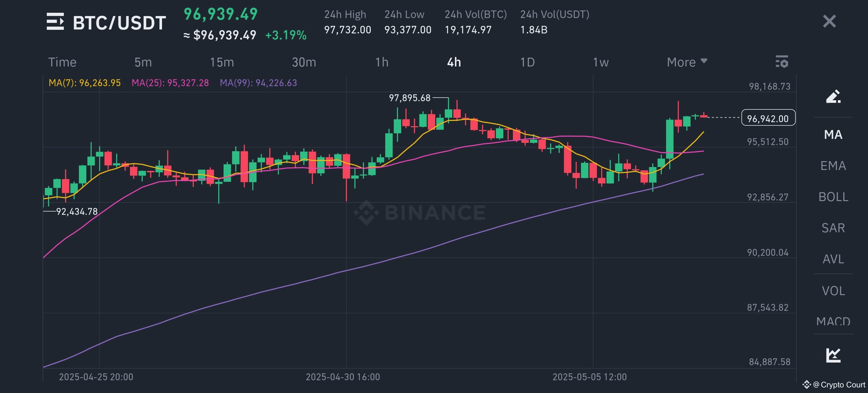This screenshot has width=868, height=393.
Task: Tap the chart shrink arrow icon
Action: pyautogui.click(x=833, y=355)
